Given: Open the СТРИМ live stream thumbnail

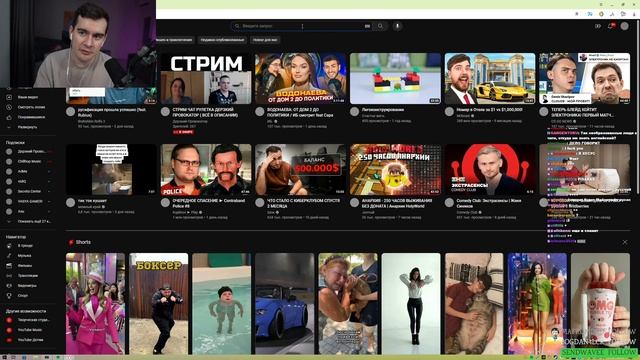Looking at the screenshot, I should [206, 78].
